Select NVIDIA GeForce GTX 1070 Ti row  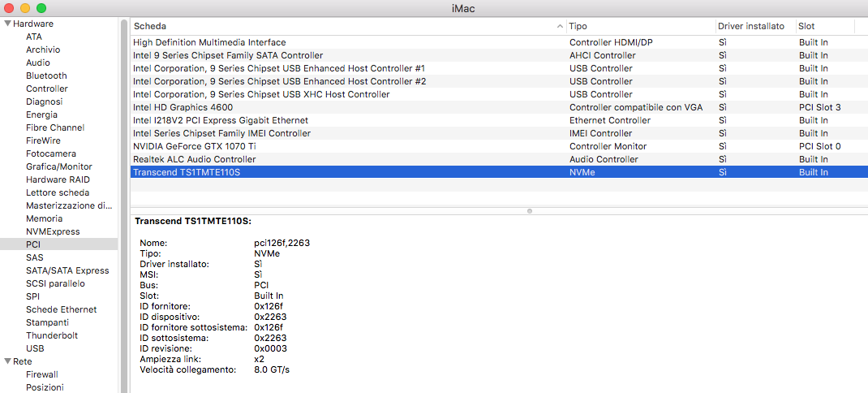click(499, 146)
